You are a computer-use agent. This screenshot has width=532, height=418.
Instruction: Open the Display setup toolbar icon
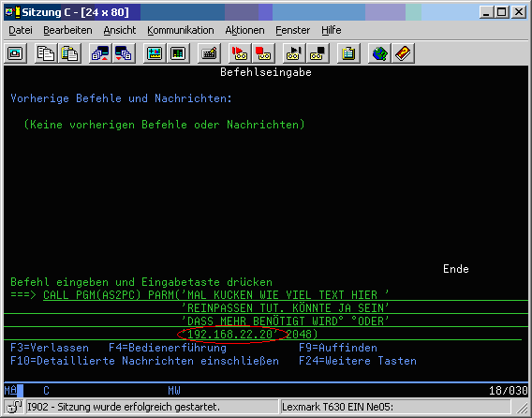pyautogui.click(x=155, y=53)
